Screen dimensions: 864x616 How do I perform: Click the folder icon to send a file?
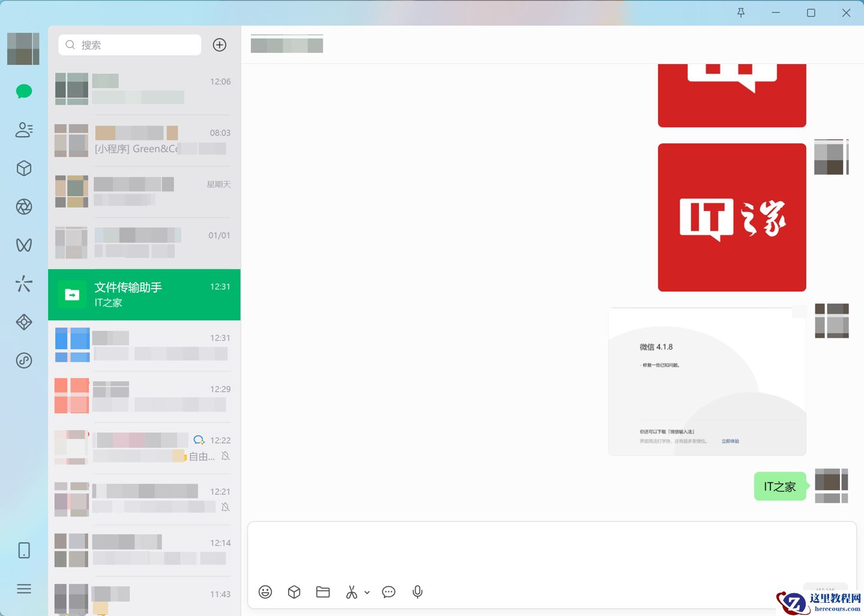click(x=323, y=592)
